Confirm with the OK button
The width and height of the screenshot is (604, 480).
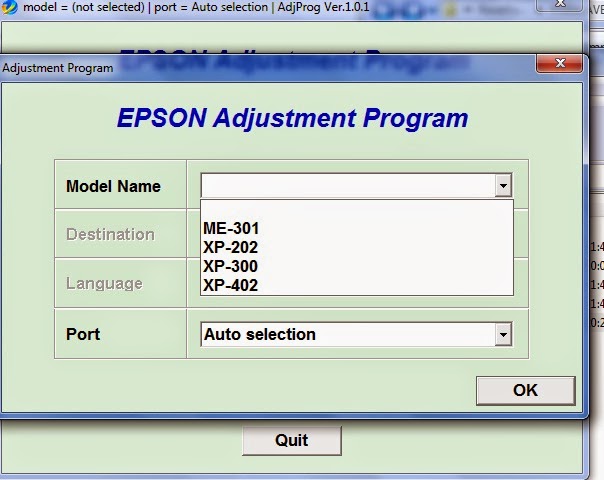[x=526, y=391]
